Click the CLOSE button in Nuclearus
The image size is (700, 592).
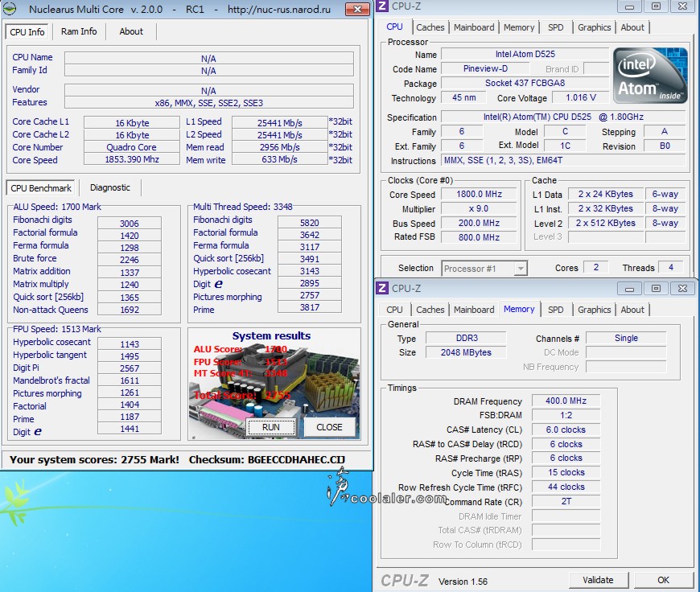coord(329,427)
